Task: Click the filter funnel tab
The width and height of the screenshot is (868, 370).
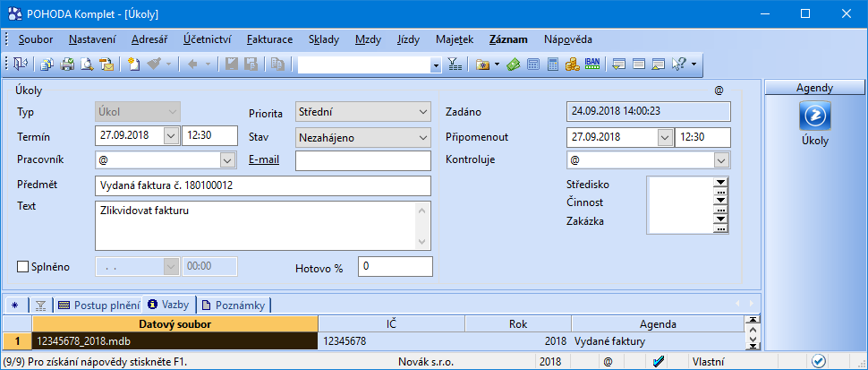Action: 40,305
